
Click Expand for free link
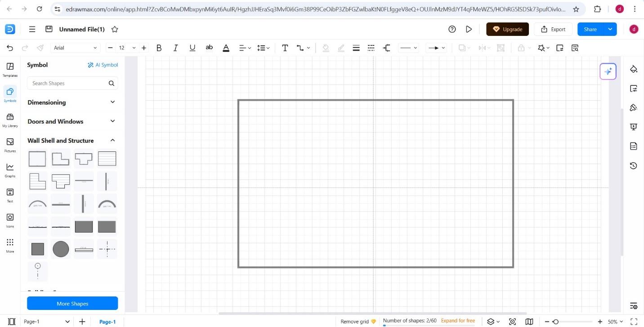point(458,321)
